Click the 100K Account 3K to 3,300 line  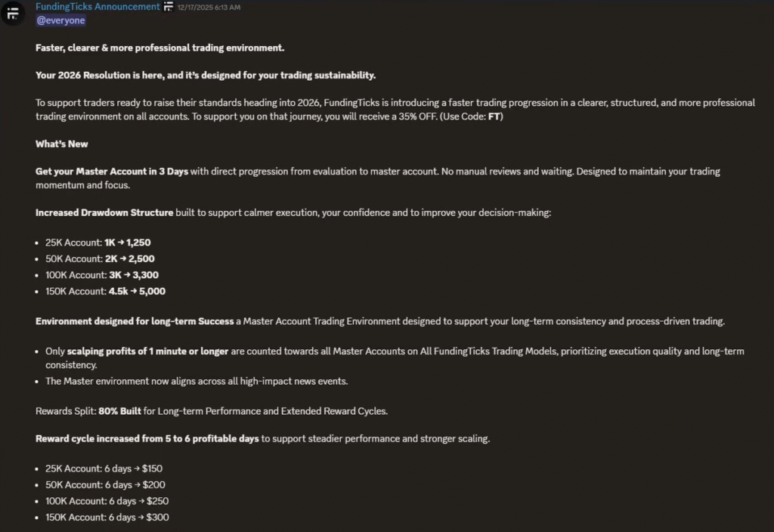click(102, 275)
